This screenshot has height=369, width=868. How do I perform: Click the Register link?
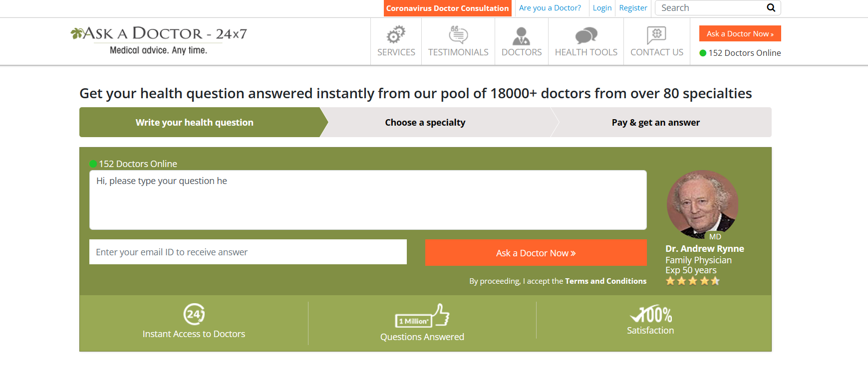[x=633, y=7]
